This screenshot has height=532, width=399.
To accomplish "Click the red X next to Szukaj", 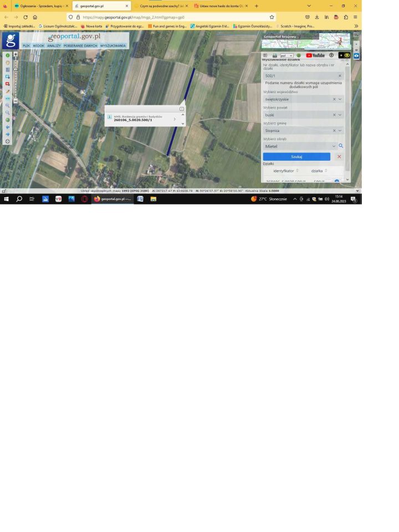I will point(339,156).
